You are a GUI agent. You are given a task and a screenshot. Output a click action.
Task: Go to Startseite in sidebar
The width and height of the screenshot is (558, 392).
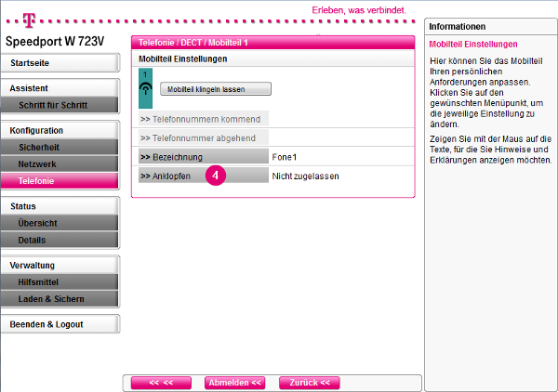60,63
